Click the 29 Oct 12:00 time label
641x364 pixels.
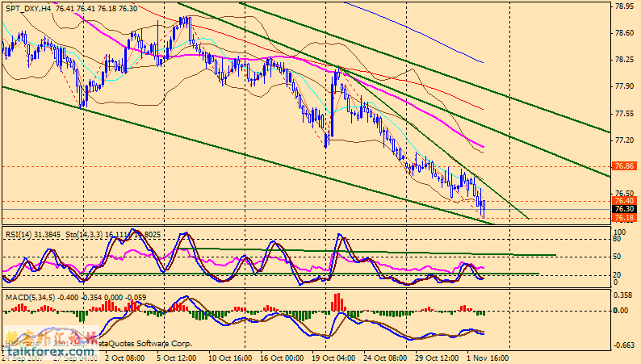[x=438, y=358]
